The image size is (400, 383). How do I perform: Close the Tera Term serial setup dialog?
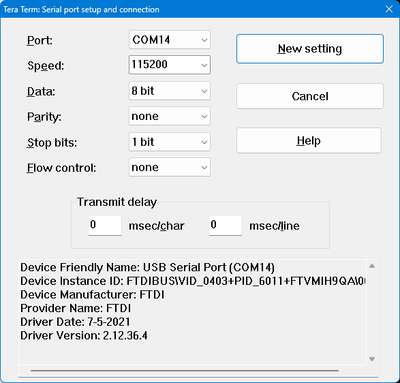point(389,9)
